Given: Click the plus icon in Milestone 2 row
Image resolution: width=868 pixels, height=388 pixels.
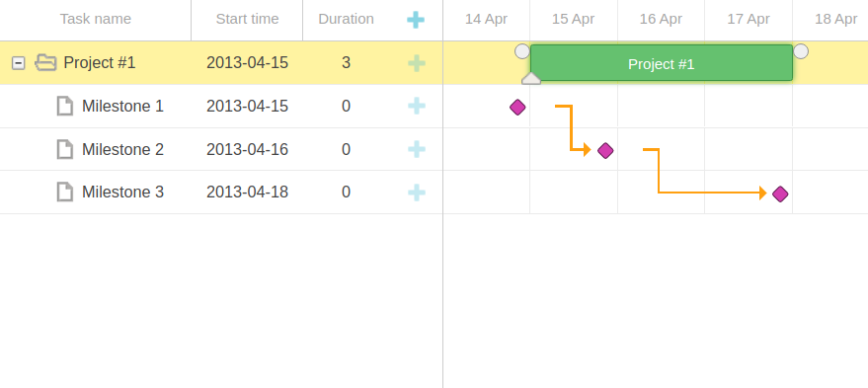Looking at the screenshot, I should 417,149.
